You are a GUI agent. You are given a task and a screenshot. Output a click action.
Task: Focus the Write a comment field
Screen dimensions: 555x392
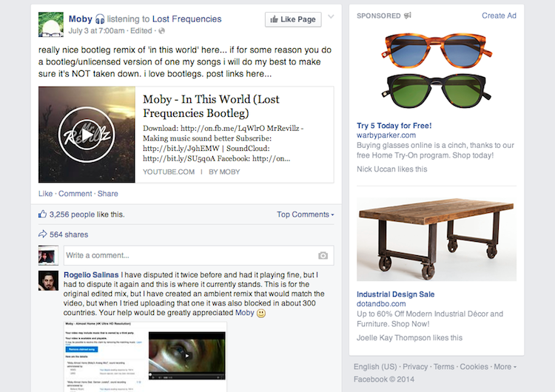(x=198, y=255)
